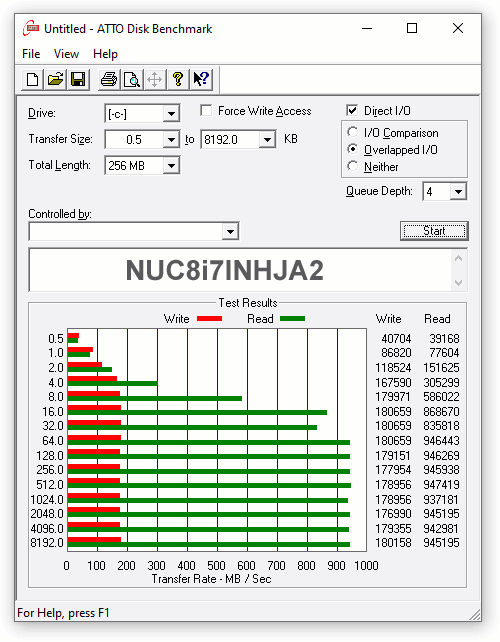Open the File menu
The height and width of the screenshot is (642, 500).
[31, 54]
